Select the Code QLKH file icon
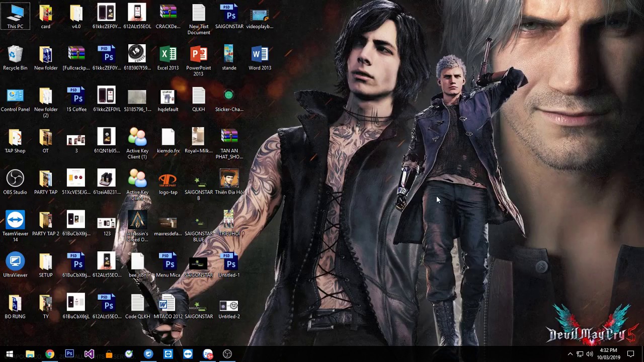 click(137, 307)
